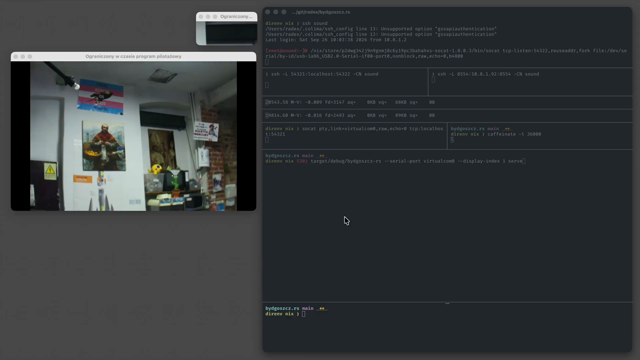Click the camera video feed in the large window
Screen dimensions: 640x360
pyautogui.click(x=133, y=136)
